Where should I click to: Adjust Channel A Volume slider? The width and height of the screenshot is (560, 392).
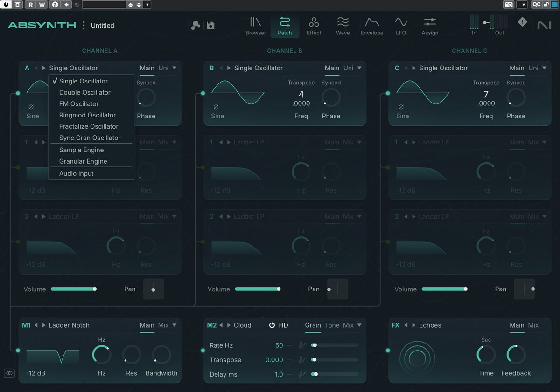click(73, 289)
